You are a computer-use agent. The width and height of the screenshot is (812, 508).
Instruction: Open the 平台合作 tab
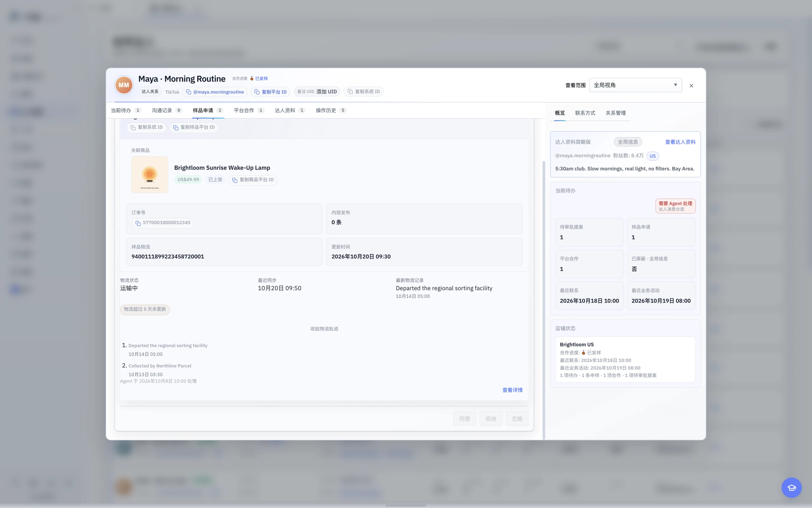pos(249,110)
